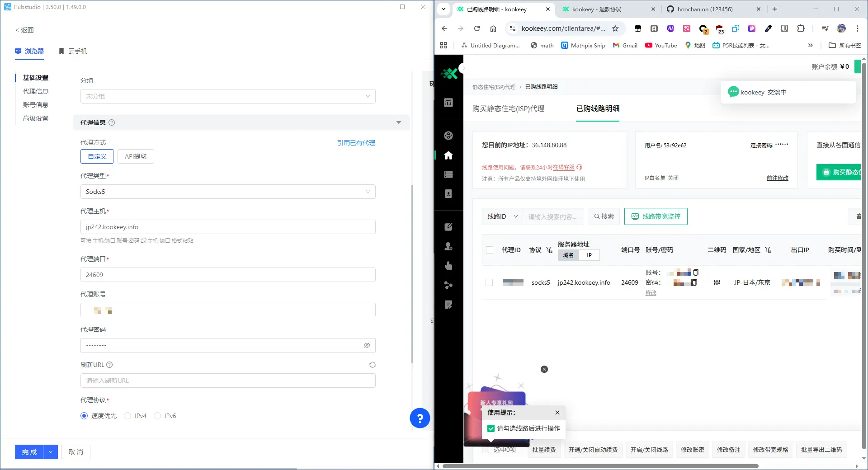The height and width of the screenshot is (470, 868).
Task: Click the kookeey horizontal scrollbar
Action: pos(600,466)
